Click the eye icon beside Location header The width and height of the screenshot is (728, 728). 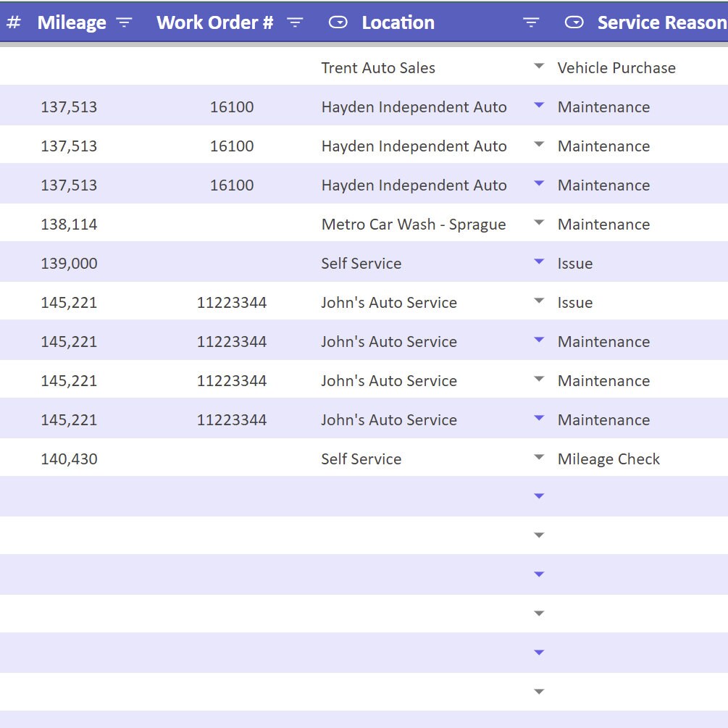coord(338,22)
